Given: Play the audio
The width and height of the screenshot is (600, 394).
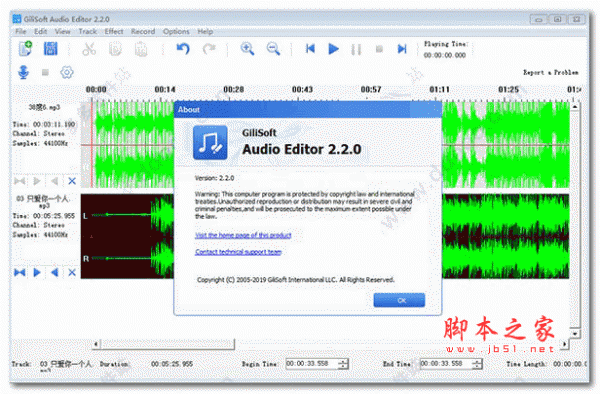Looking at the screenshot, I should pos(333,49).
